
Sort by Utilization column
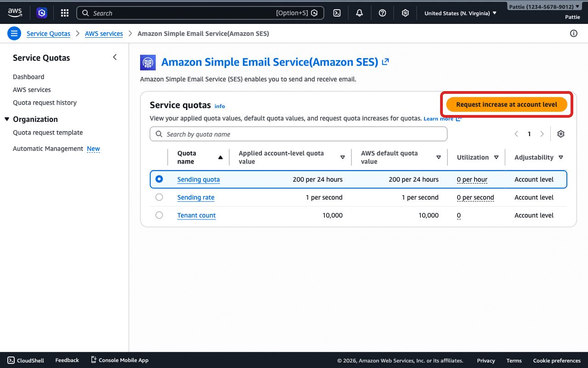pos(496,157)
